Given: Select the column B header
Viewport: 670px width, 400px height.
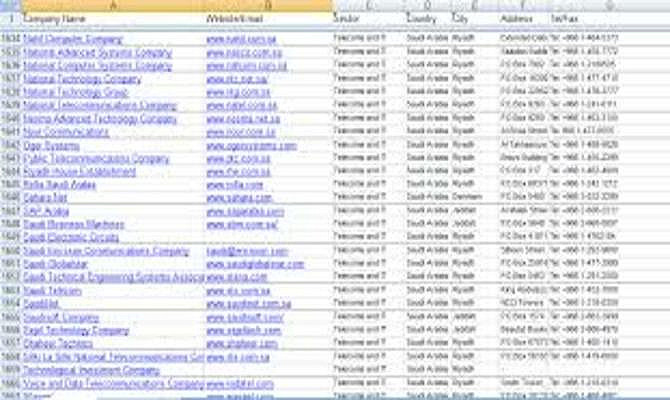Looking at the screenshot, I should [x=268, y=5].
